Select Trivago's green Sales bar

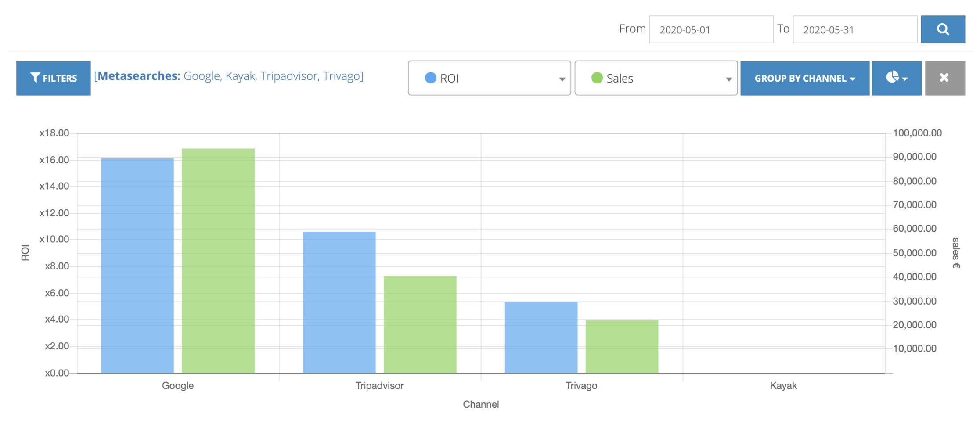click(x=622, y=346)
